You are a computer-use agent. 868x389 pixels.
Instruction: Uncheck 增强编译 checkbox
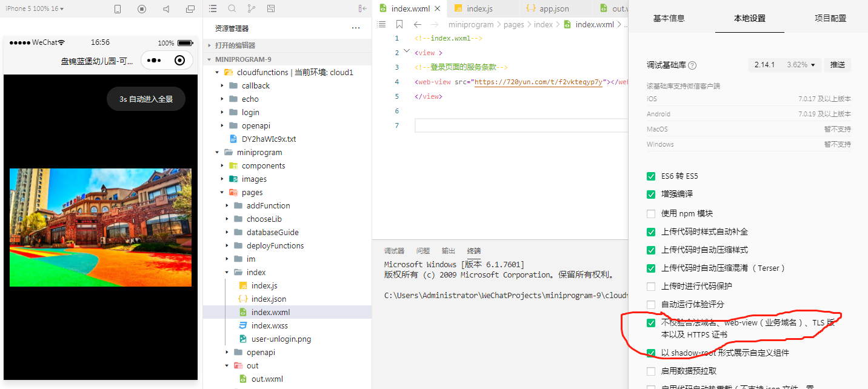point(651,194)
